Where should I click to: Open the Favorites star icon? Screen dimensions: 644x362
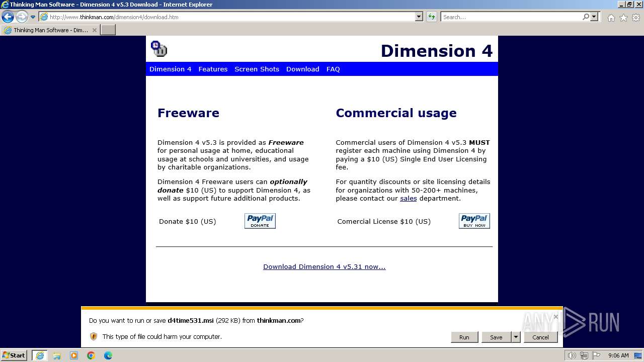click(623, 18)
